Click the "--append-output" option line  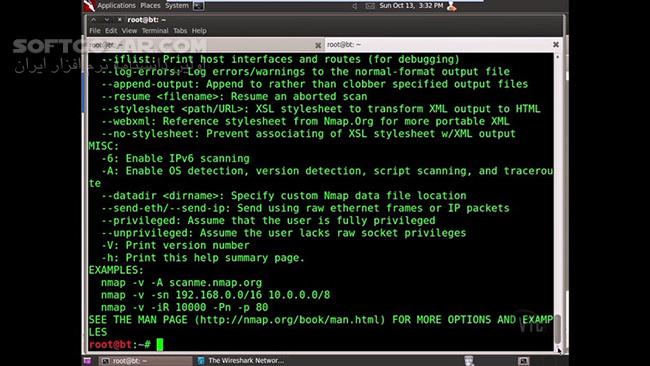(x=315, y=84)
